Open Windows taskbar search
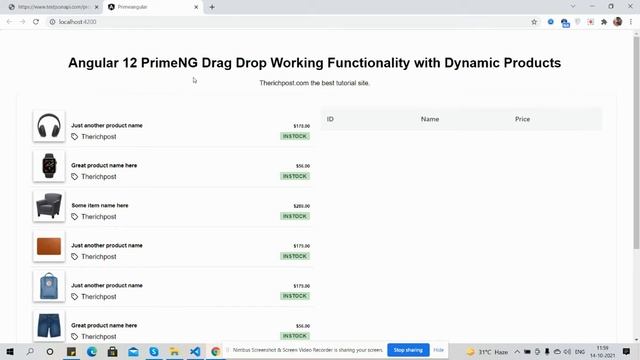 tap(30, 351)
